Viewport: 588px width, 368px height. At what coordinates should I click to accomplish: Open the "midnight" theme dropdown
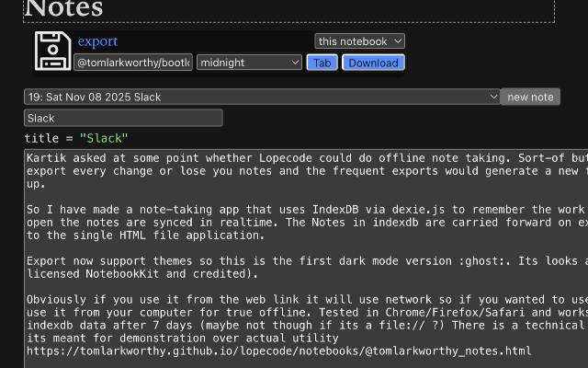point(249,63)
